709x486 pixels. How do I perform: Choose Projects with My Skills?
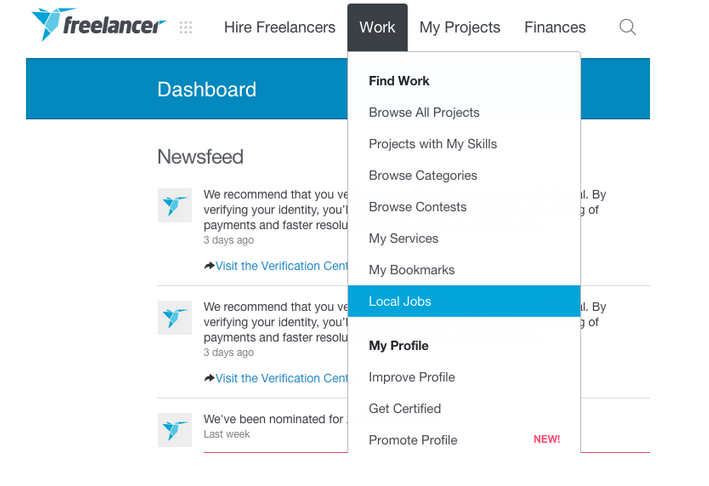(432, 144)
